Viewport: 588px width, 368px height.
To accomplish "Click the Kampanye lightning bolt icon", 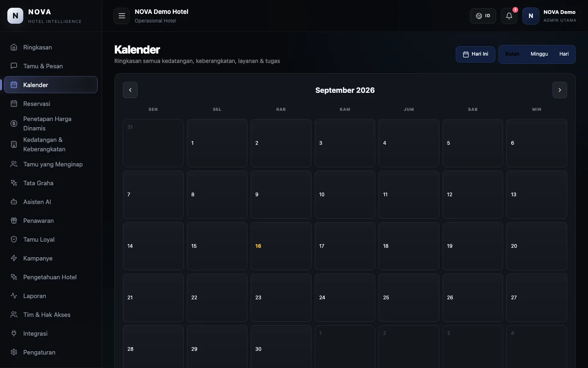I will click(x=14, y=258).
